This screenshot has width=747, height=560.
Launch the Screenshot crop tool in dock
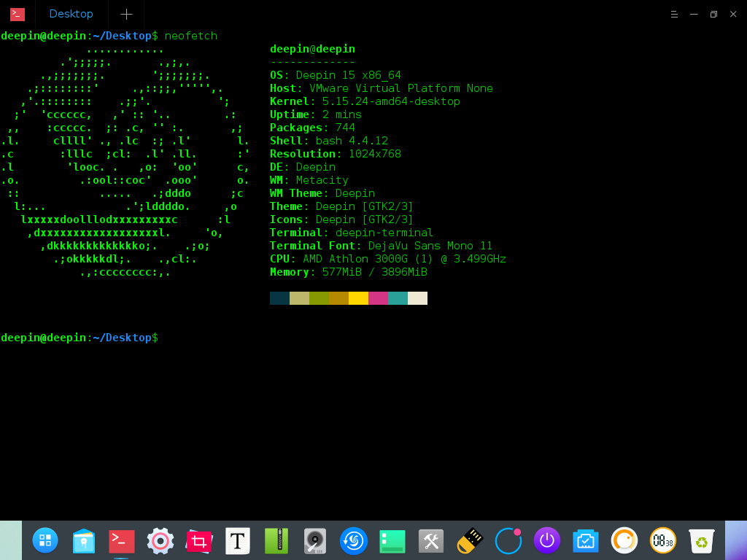pos(199,542)
